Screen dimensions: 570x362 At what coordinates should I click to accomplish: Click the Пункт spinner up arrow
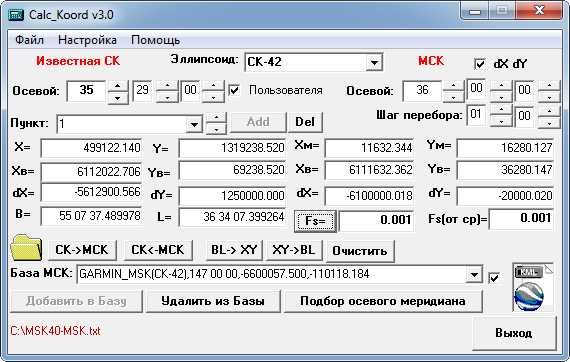(x=216, y=117)
